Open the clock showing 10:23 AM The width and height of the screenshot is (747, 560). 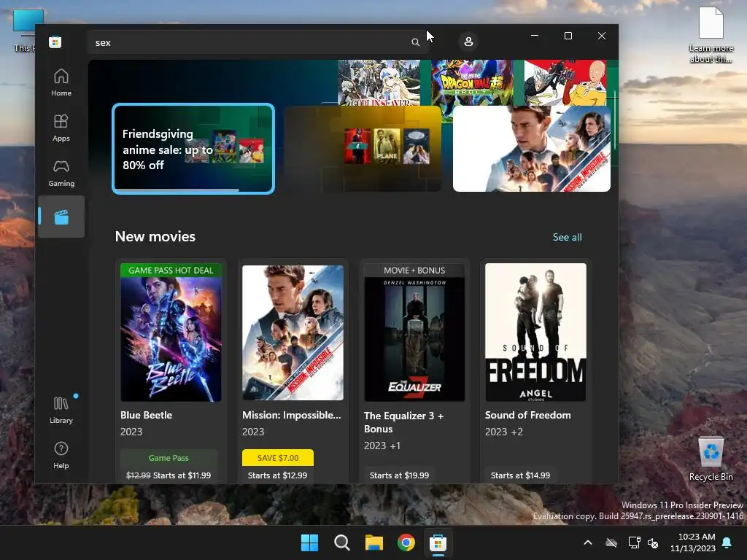click(x=693, y=542)
